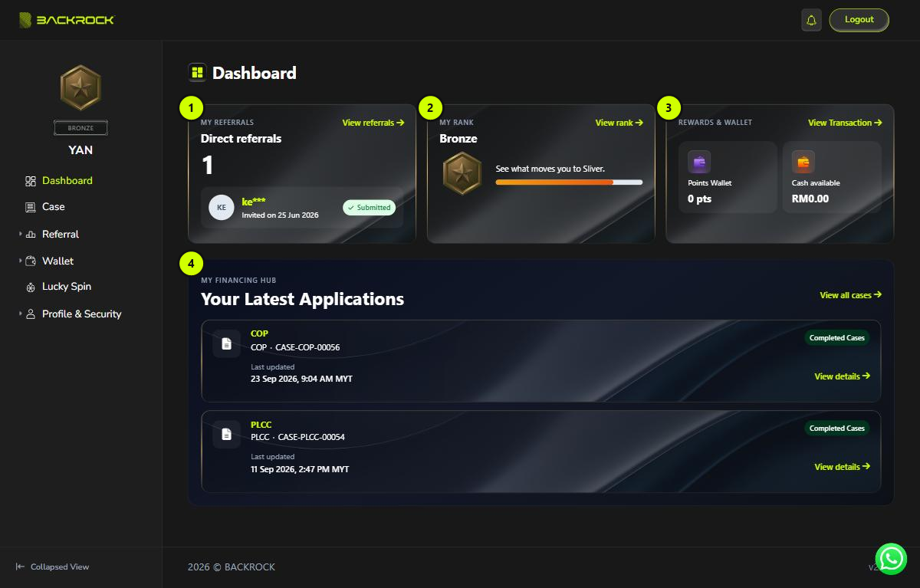Expand the Referral submenu arrow

(x=21, y=234)
